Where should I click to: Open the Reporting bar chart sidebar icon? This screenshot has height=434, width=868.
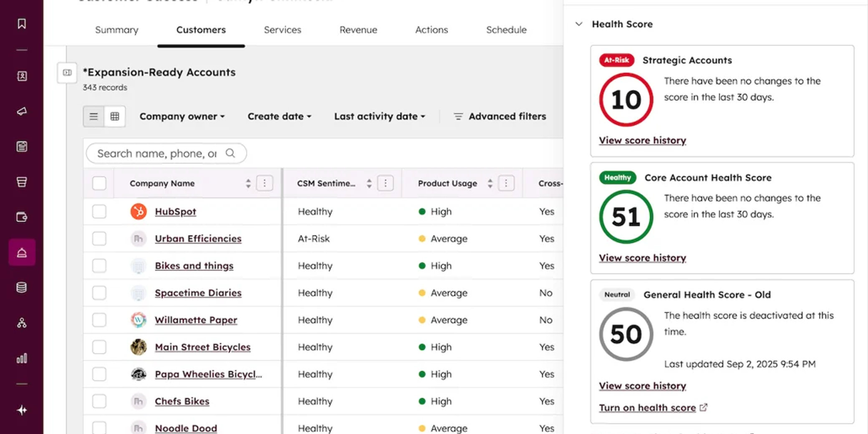22,358
